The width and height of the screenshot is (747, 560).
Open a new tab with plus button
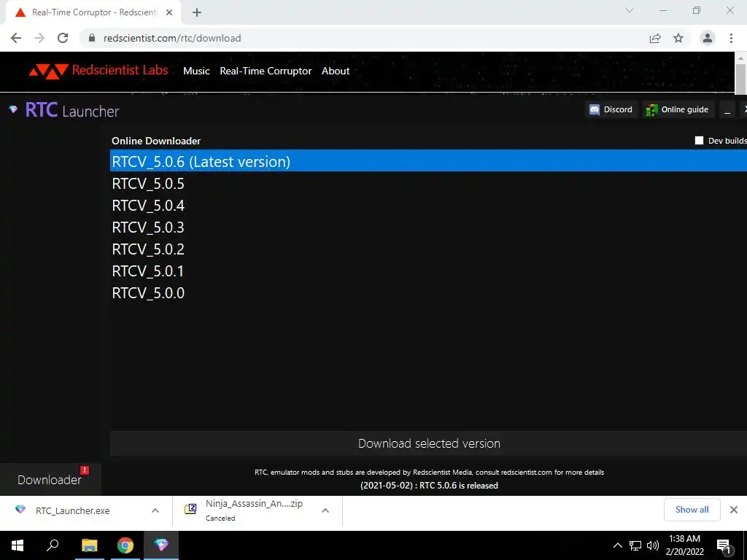point(197,12)
